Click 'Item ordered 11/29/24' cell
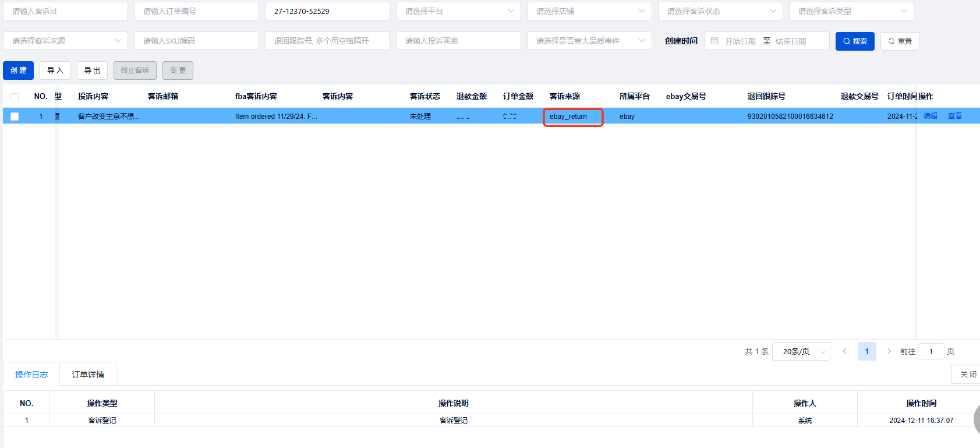 pyautogui.click(x=276, y=117)
